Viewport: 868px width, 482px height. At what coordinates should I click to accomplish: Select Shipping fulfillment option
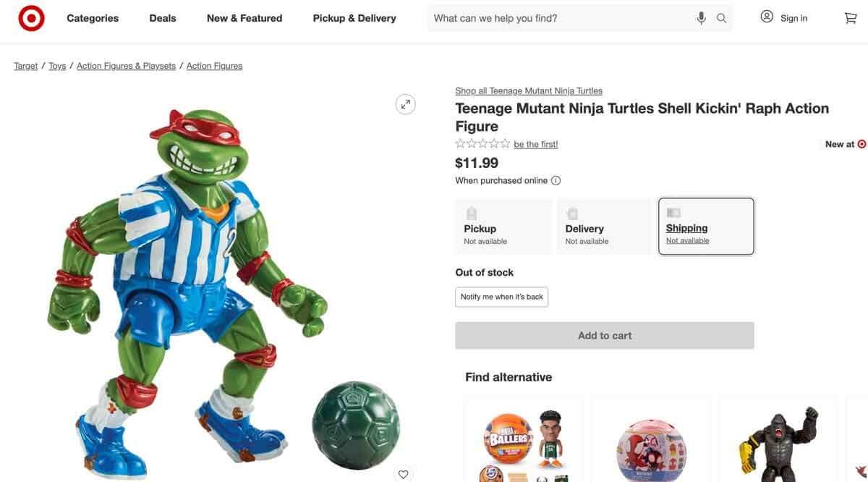[x=705, y=226]
